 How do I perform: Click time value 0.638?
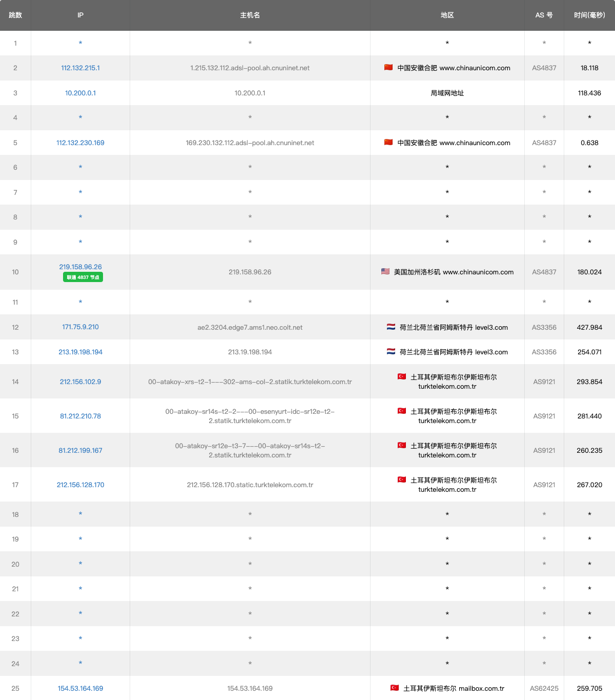589,143
